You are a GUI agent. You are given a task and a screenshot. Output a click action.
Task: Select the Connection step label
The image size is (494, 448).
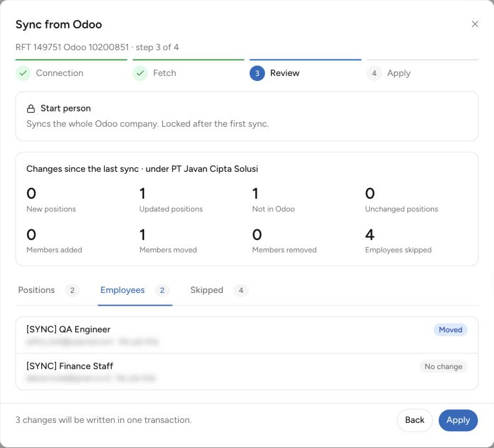pyautogui.click(x=60, y=73)
